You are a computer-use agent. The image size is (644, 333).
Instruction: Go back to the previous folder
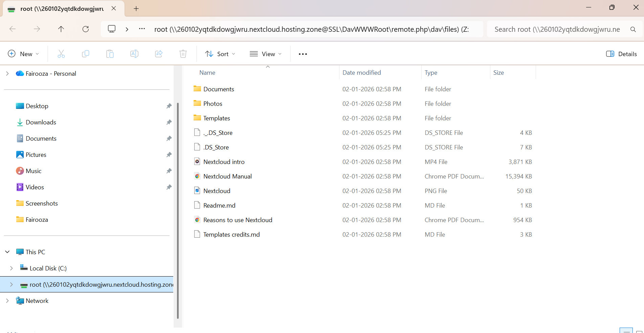click(x=13, y=29)
